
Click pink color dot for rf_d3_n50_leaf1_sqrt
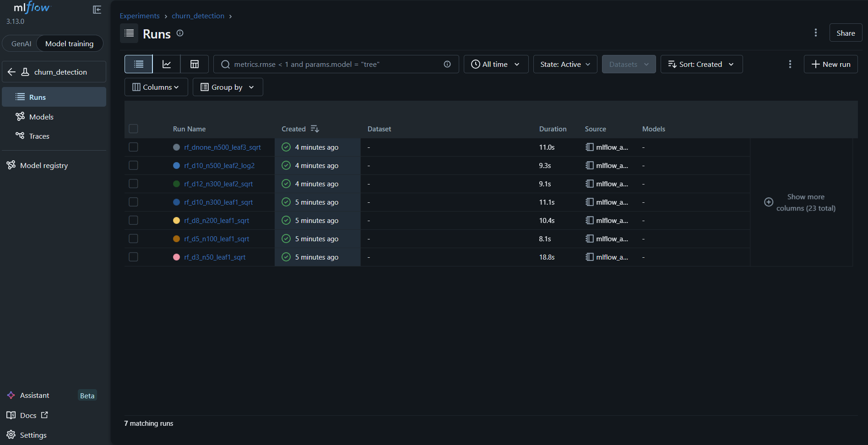click(x=176, y=257)
